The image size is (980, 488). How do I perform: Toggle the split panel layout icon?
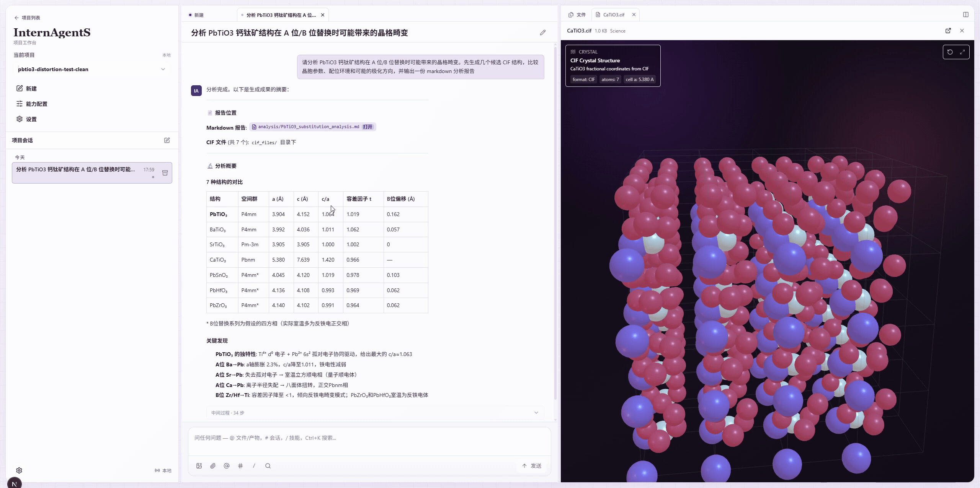click(x=966, y=15)
